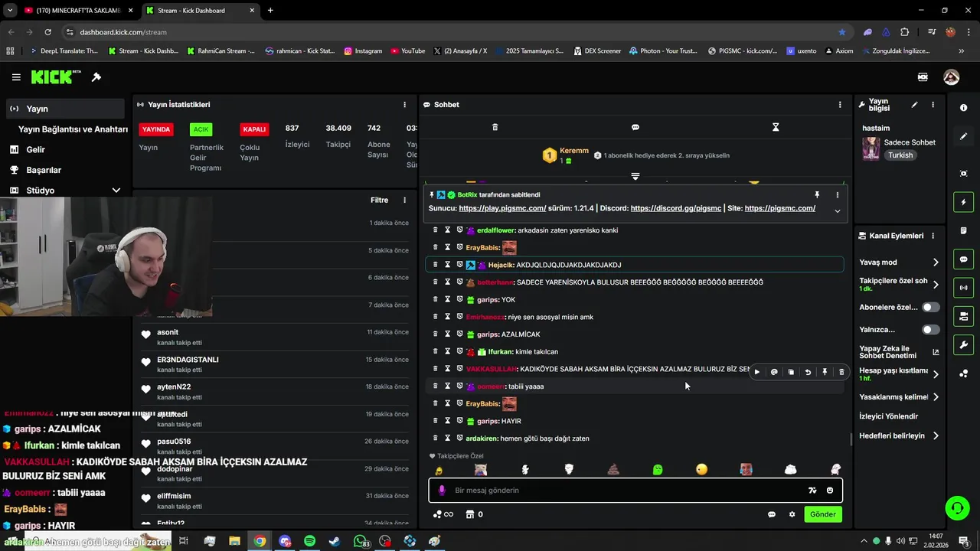Click the lightning bolt icon in right sidebar
This screenshot has width=980, height=551.
963,202
